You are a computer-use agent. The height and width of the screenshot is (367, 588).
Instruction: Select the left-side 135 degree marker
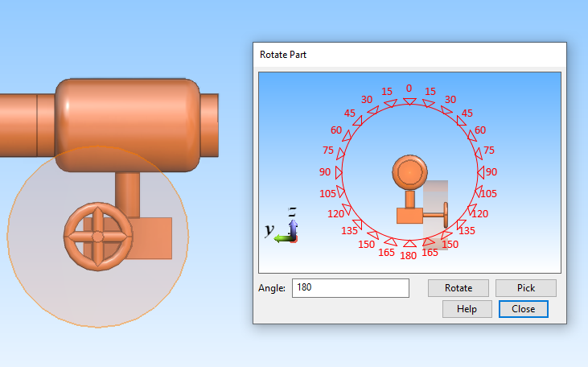(359, 223)
